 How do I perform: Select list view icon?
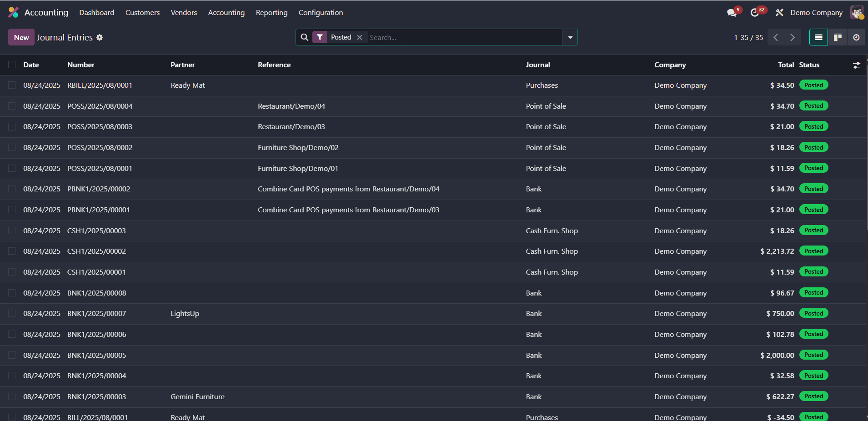(x=818, y=37)
